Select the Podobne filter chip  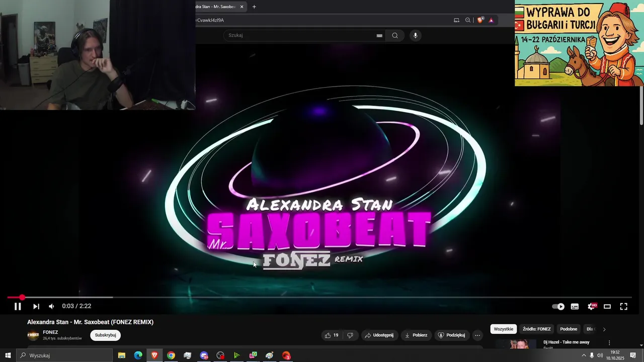(569, 329)
